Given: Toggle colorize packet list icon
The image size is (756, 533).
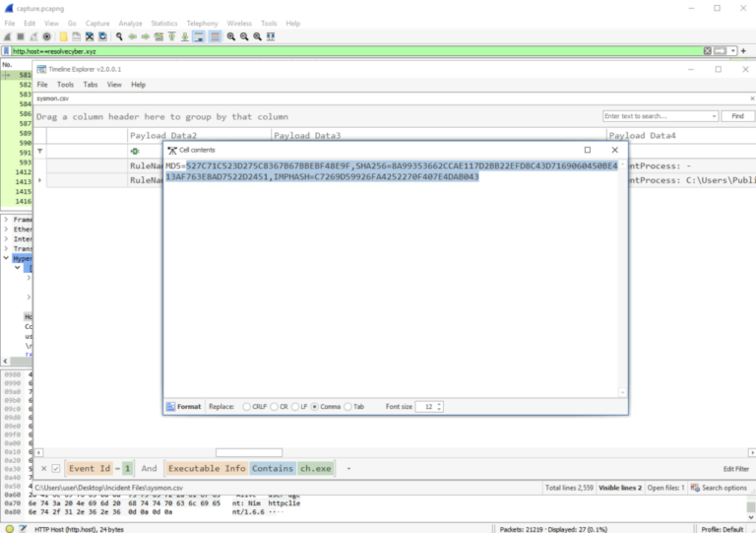Looking at the screenshot, I should 214,36.
